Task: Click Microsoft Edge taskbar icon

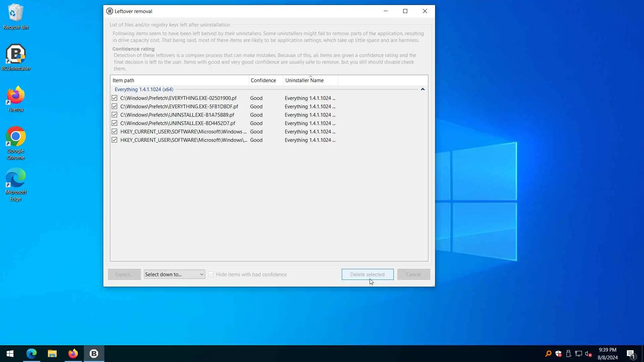Action: (32, 354)
